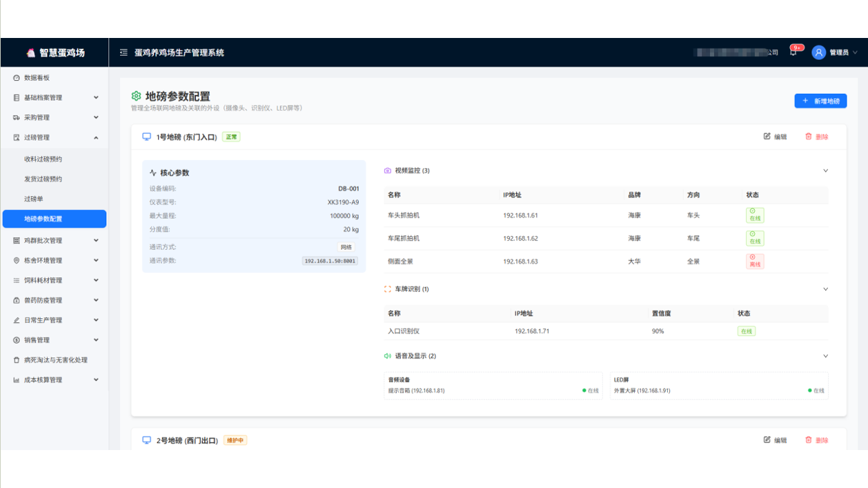This screenshot has width=868, height=488.
Task: Click 编辑 for 1号地磅
Action: (776, 137)
